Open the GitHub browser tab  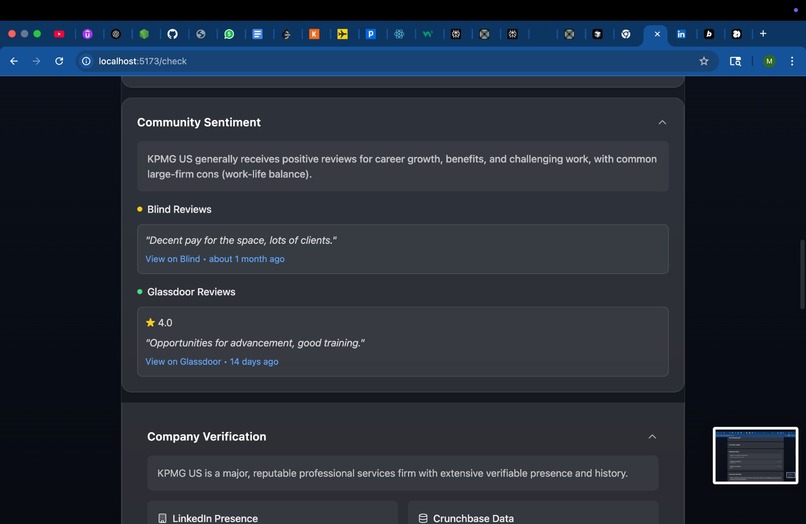[172, 34]
